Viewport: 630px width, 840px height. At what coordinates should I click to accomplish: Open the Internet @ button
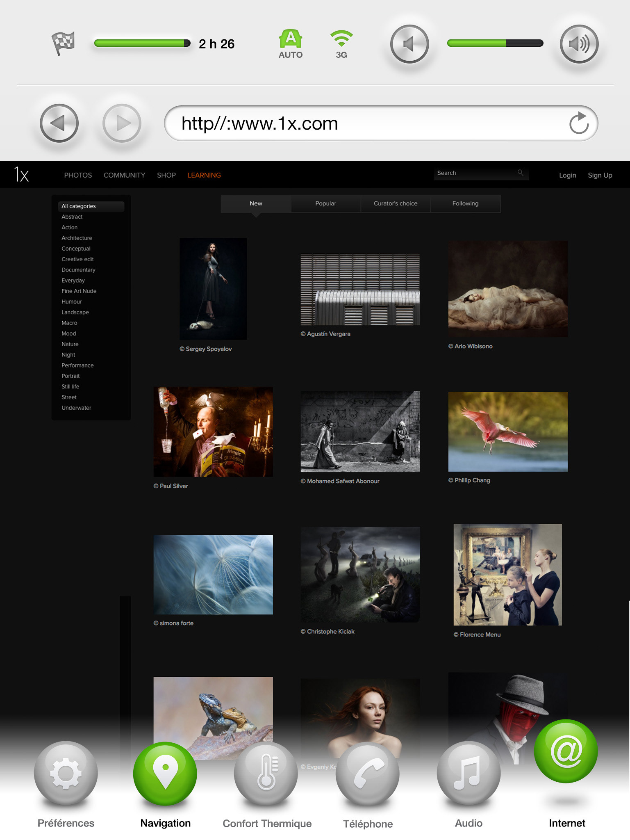pyautogui.click(x=566, y=751)
